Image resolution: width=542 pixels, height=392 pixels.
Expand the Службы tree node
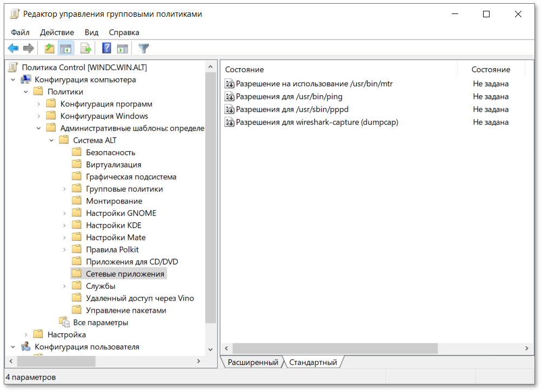[x=64, y=286]
